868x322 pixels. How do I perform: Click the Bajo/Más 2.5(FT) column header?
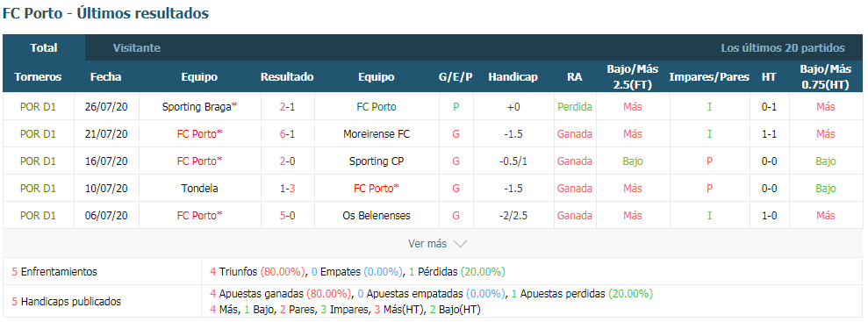click(632, 77)
